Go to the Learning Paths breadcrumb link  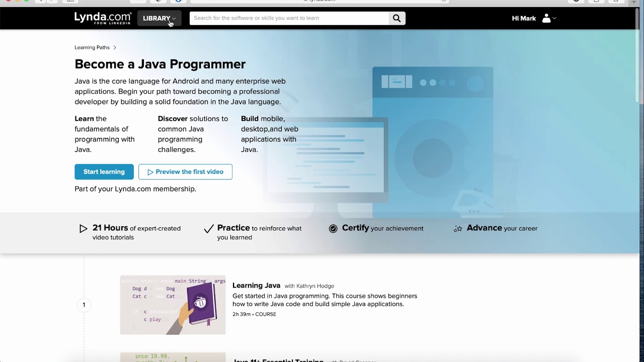click(x=92, y=47)
